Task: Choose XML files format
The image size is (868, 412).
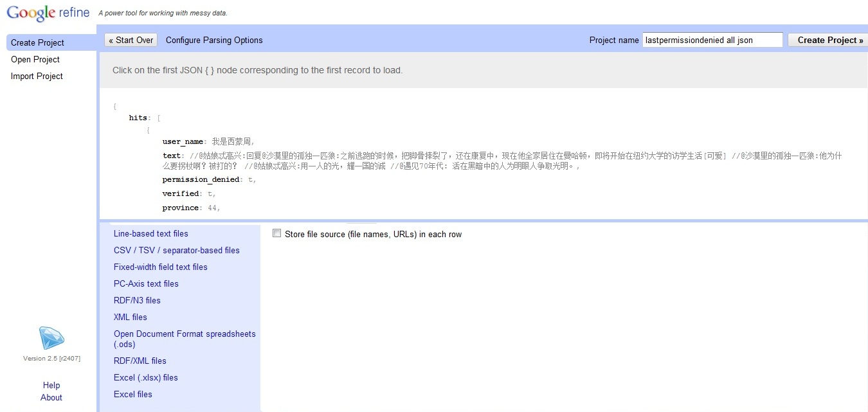Action: coord(131,317)
